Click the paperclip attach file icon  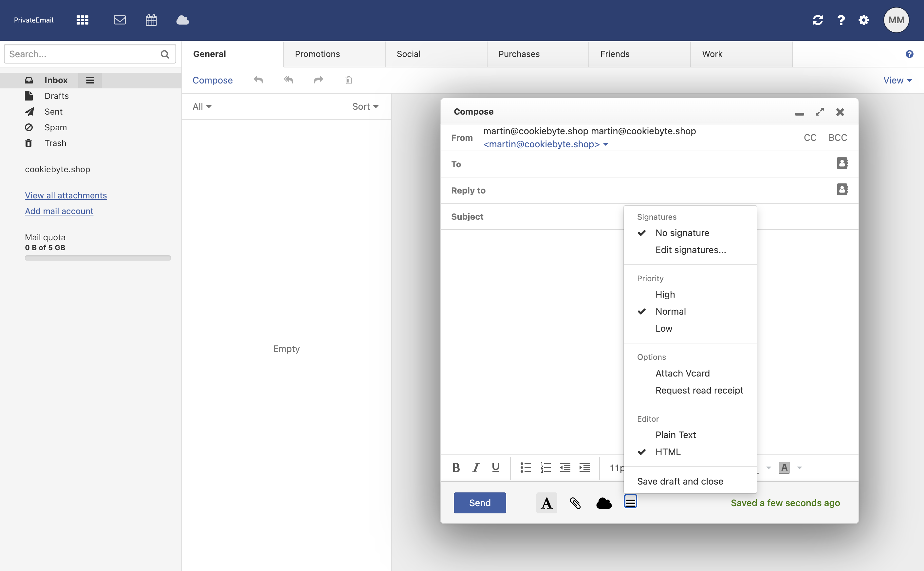pos(575,503)
